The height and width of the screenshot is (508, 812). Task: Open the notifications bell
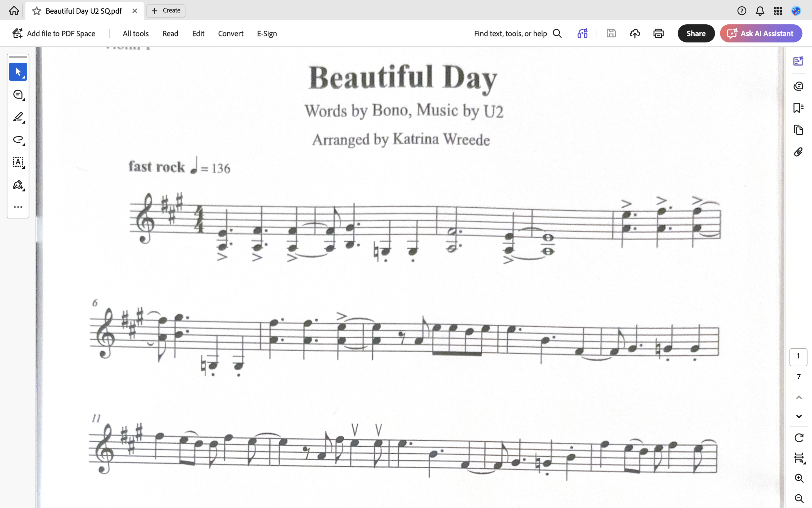760,11
